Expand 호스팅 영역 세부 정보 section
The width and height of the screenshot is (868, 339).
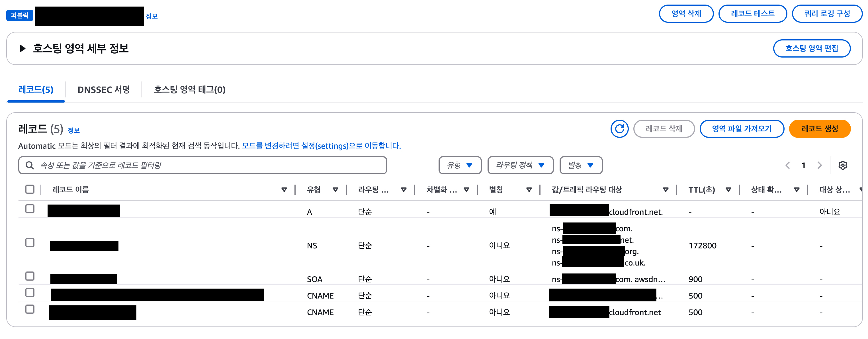22,48
